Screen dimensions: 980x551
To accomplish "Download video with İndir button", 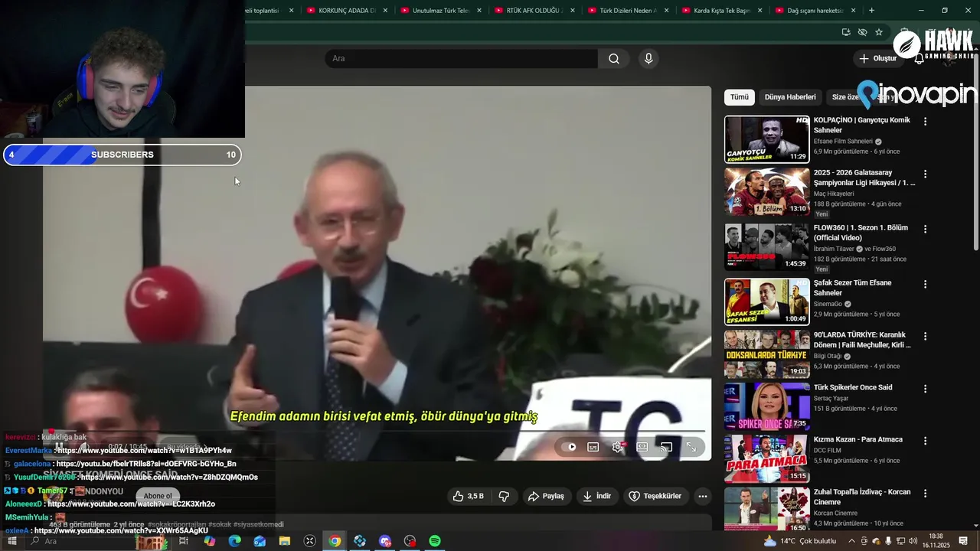I will [x=597, y=496].
